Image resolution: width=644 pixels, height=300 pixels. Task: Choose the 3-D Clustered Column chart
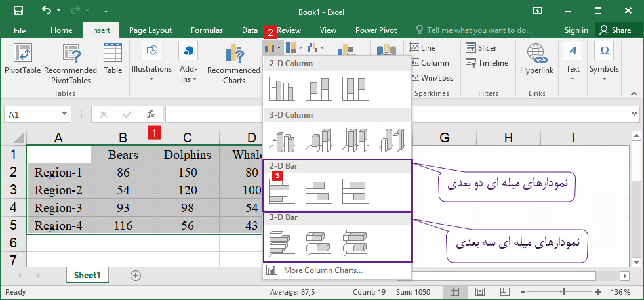pyautogui.click(x=283, y=140)
